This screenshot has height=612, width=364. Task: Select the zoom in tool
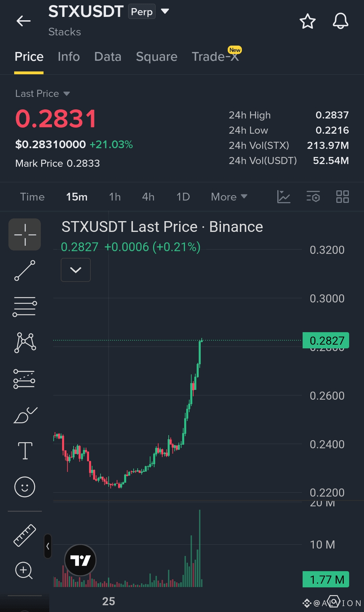pyautogui.click(x=24, y=571)
